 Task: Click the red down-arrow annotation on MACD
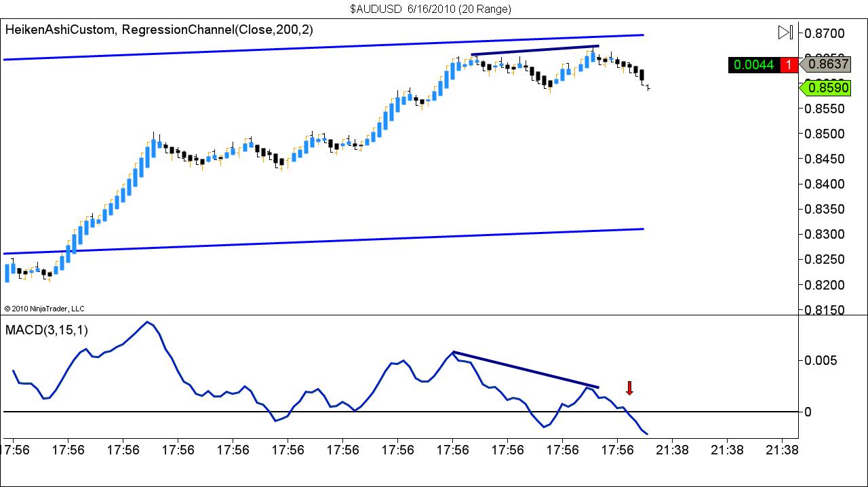pyautogui.click(x=629, y=389)
